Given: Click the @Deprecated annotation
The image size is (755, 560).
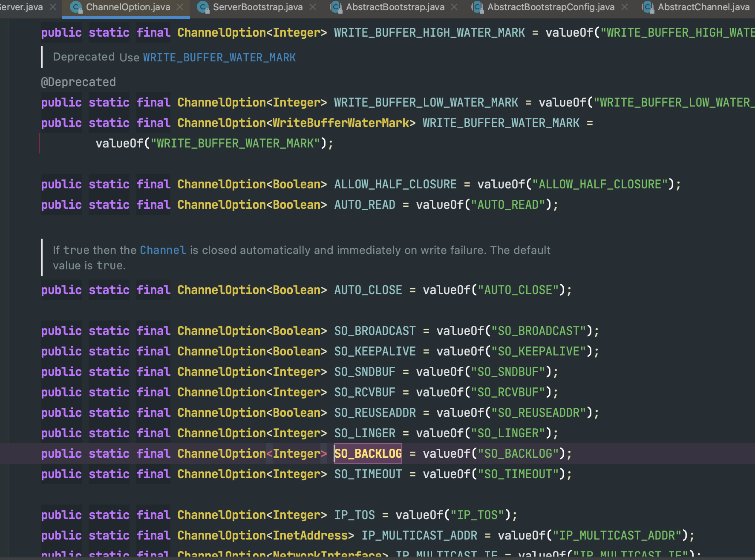Looking at the screenshot, I should point(78,82).
